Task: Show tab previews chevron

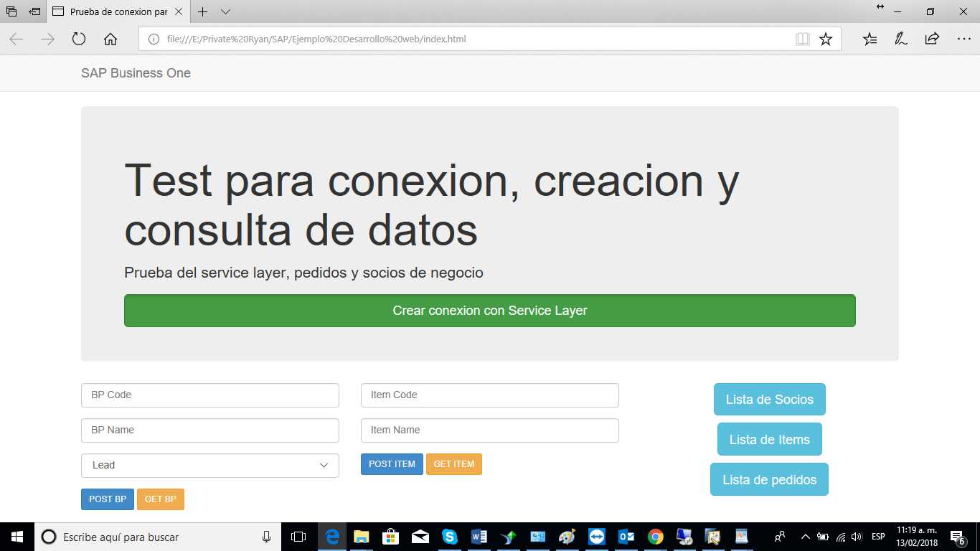Action: tap(225, 11)
